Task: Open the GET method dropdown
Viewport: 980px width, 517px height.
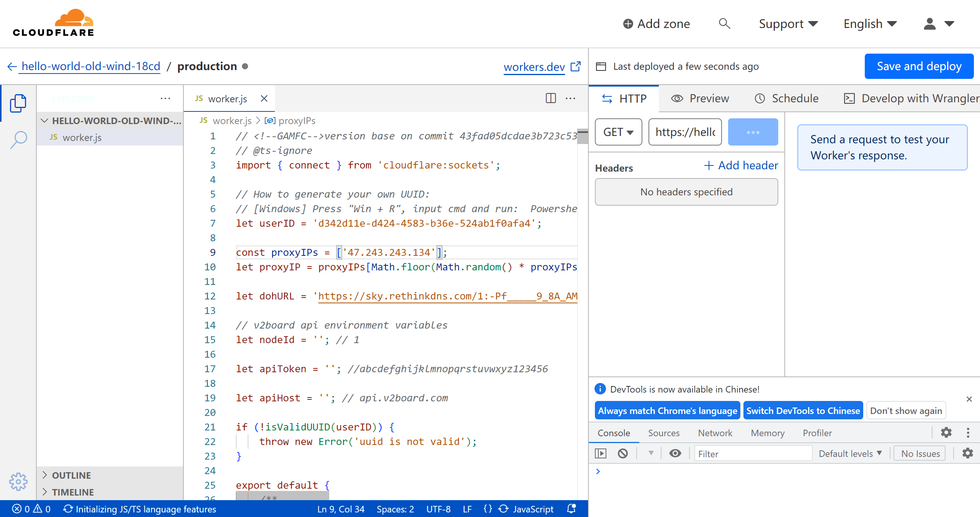Action: pyautogui.click(x=618, y=132)
